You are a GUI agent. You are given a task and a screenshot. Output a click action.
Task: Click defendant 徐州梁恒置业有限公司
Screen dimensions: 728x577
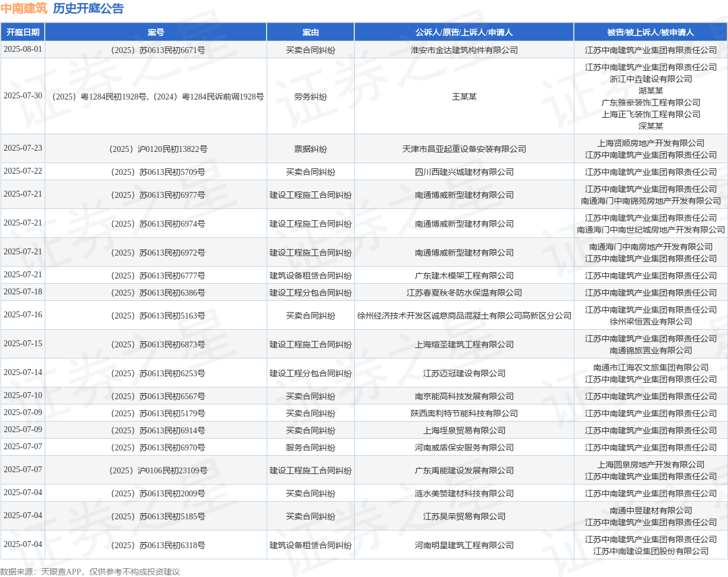[x=651, y=321]
